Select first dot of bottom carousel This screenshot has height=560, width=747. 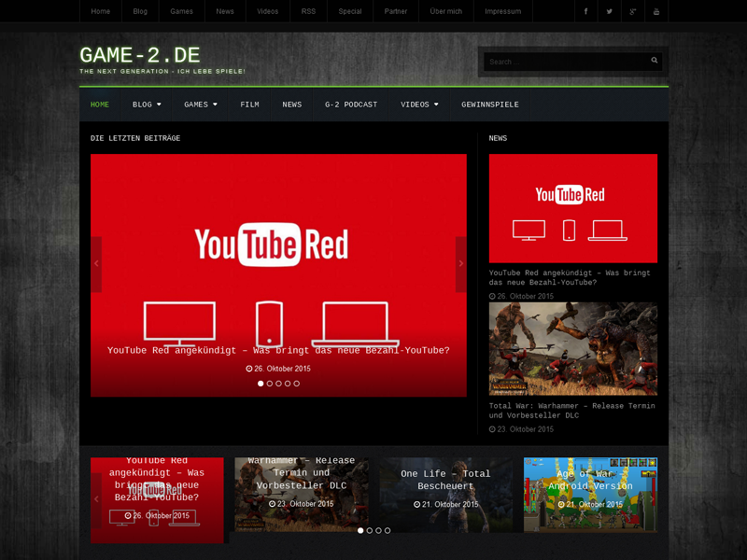pos(360,530)
